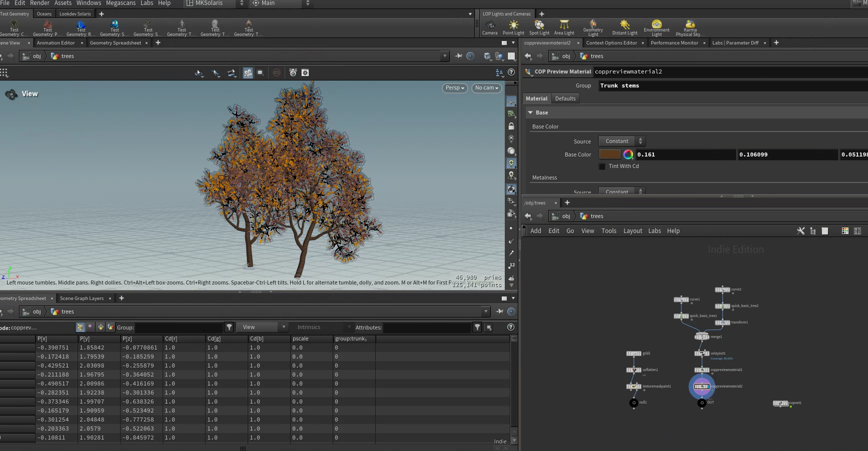
Task: Open the Performance Monitor tab
Action: [674, 43]
